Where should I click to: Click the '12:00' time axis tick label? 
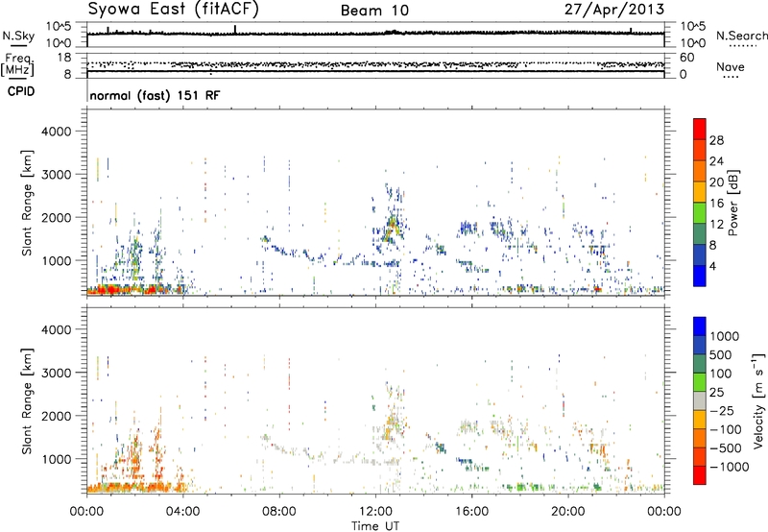pyautogui.click(x=375, y=512)
